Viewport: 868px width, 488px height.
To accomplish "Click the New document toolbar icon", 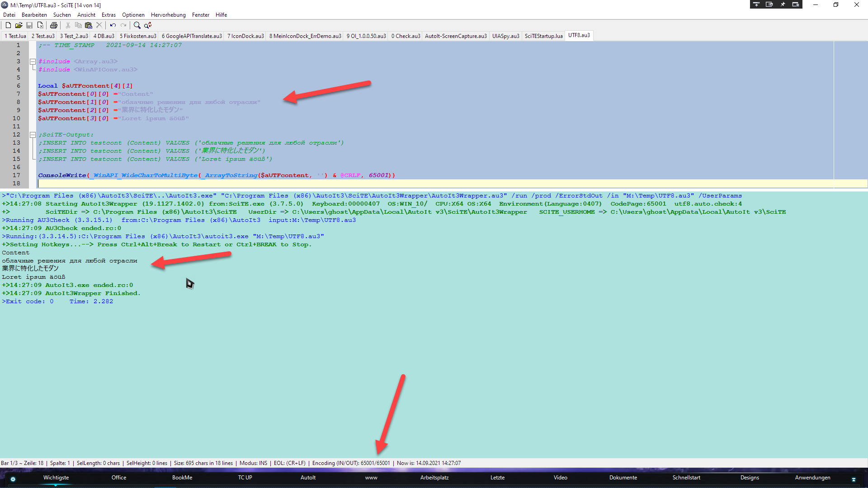I will tap(8, 25).
